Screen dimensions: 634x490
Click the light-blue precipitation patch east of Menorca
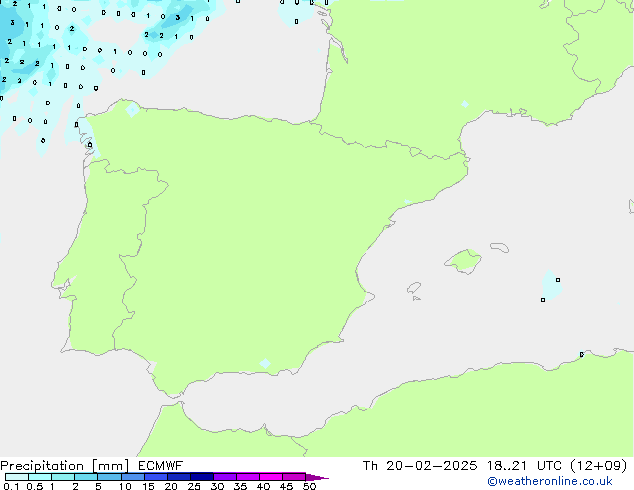coord(552,286)
